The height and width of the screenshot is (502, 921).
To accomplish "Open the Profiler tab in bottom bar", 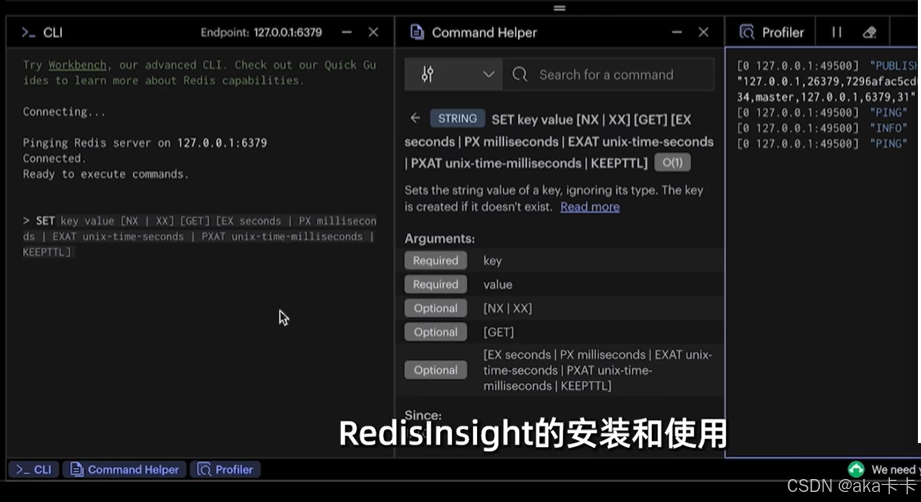I will (226, 470).
